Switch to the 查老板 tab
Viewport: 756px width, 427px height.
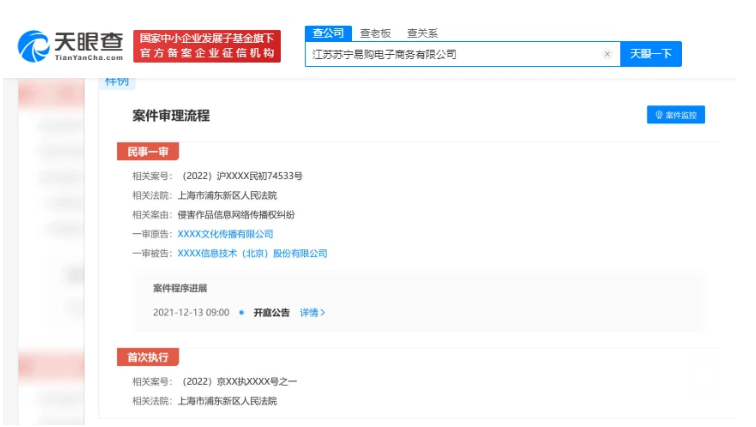coord(378,33)
